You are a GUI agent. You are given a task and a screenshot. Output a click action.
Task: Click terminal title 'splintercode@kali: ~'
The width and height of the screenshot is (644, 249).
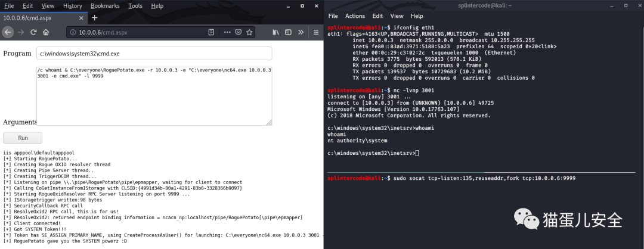pos(484,5)
